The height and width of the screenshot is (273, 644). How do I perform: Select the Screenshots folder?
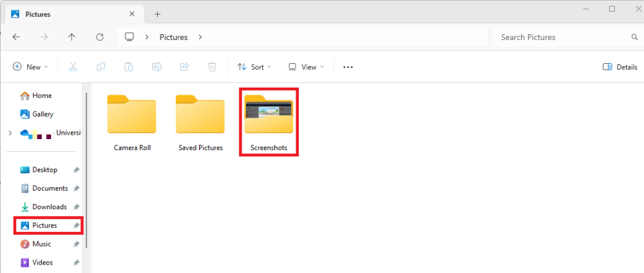coord(269,122)
